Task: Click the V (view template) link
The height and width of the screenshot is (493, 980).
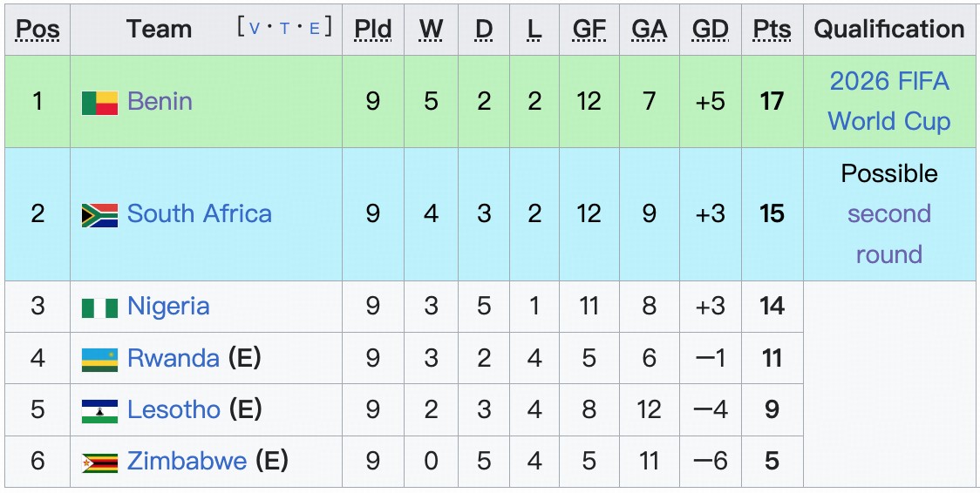Action: coord(254,28)
